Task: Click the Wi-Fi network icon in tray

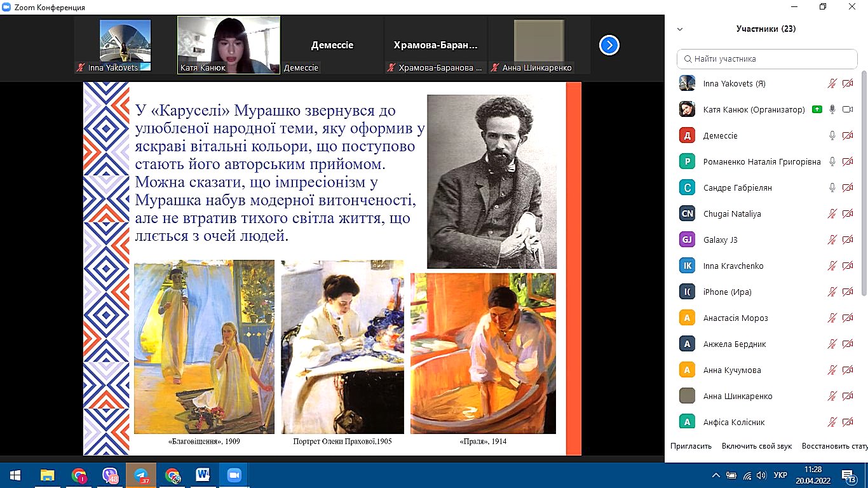Action: [x=747, y=475]
